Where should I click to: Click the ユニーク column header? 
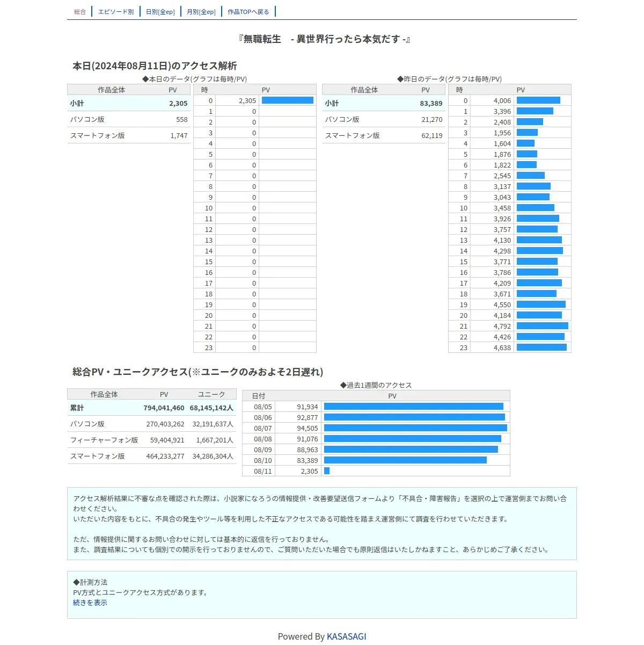point(211,394)
